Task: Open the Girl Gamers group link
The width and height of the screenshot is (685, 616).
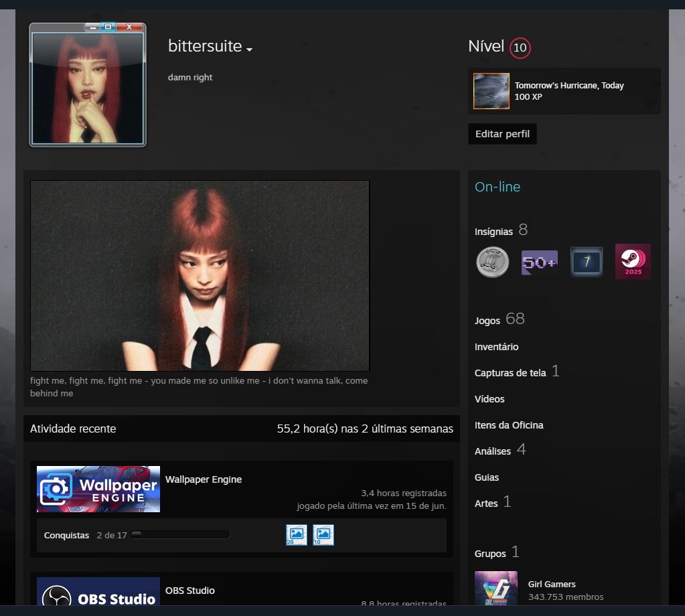Action: tap(552, 584)
